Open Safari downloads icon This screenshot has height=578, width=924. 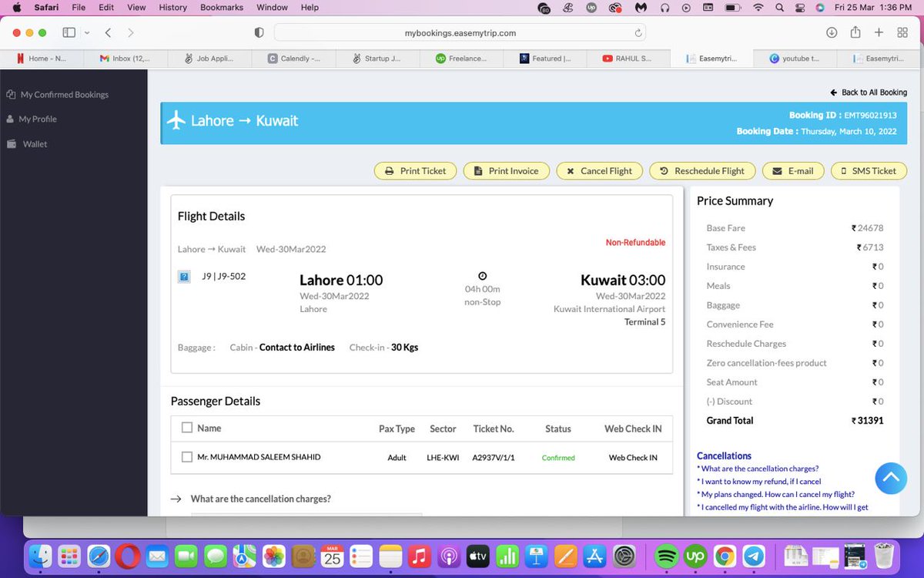(x=832, y=32)
